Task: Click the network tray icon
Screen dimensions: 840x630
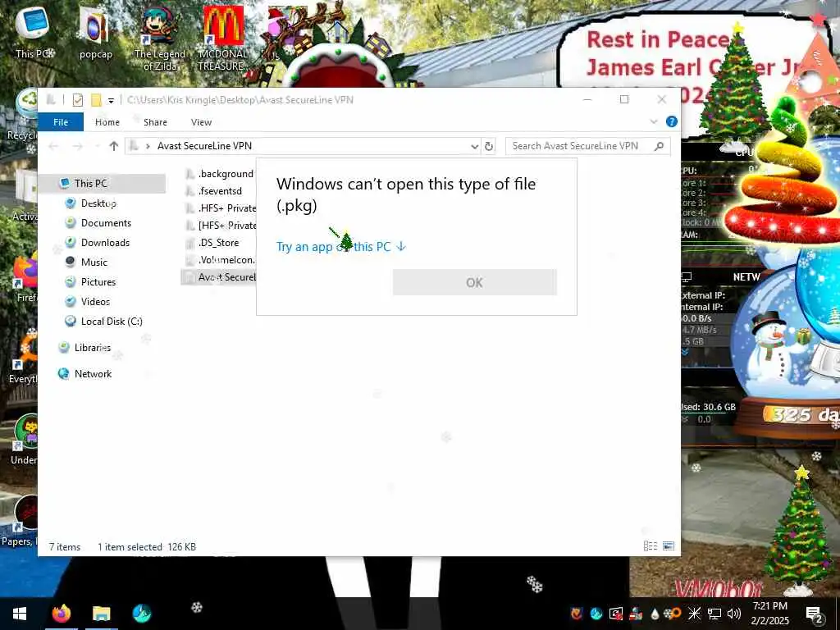Action: 714,614
